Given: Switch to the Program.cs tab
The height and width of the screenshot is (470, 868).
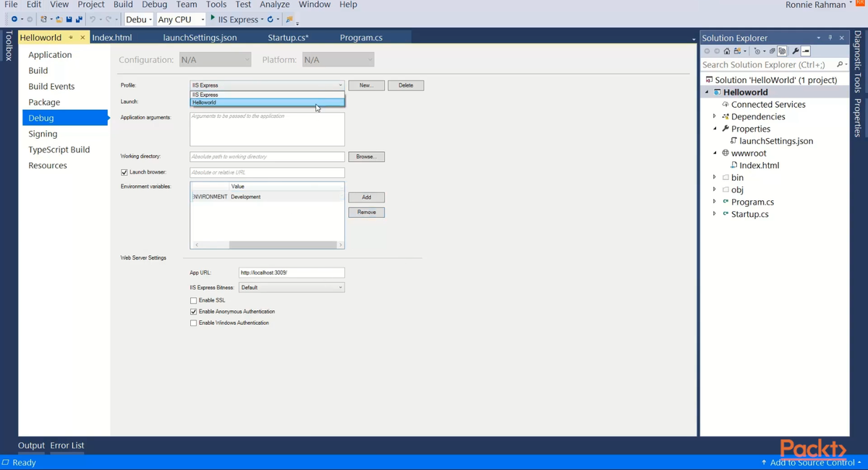Looking at the screenshot, I should click(361, 38).
